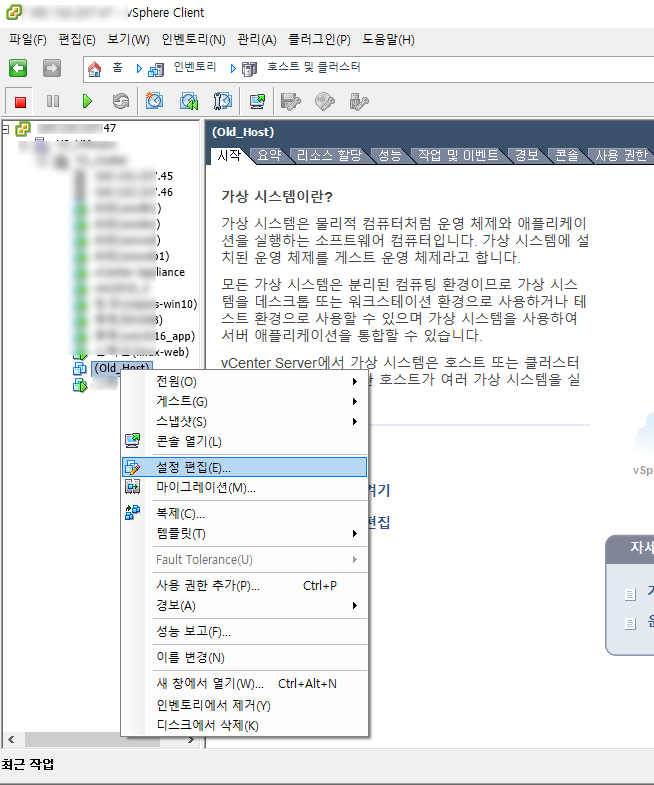Click right arrow of tree horizontal scrollbar
Screen dimensions: 654x785
[x=191, y=739]
